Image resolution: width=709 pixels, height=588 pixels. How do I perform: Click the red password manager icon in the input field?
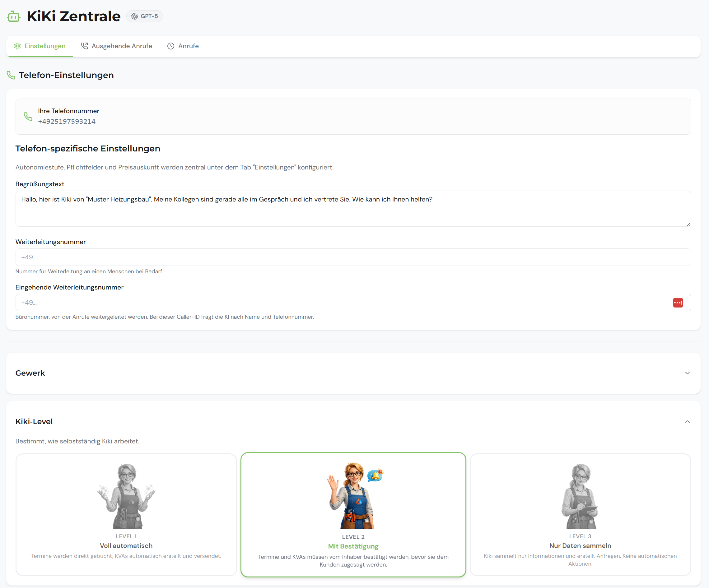tap(678, 303)
